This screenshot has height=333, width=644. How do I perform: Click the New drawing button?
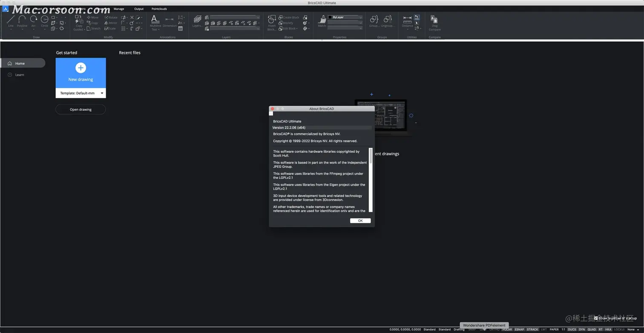[x=80, y=73]
